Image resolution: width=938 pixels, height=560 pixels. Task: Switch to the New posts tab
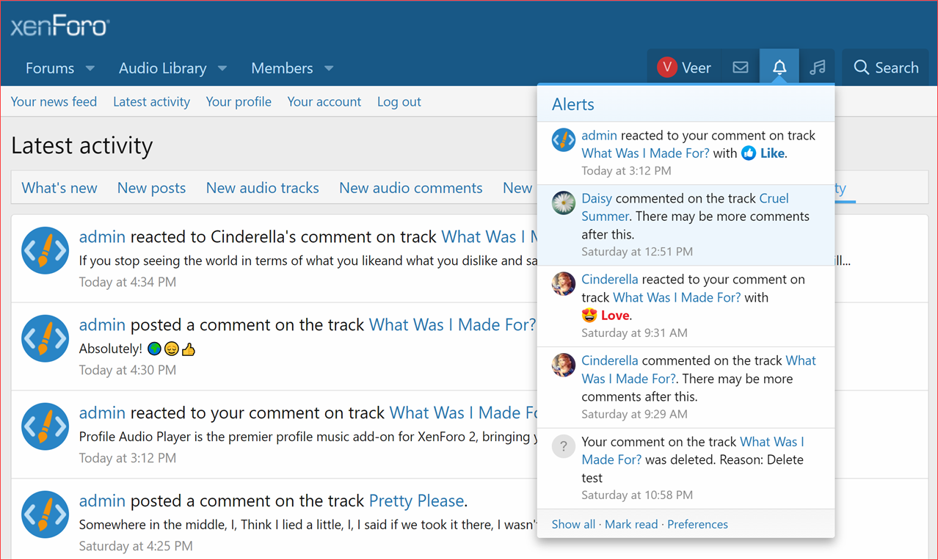151,188
